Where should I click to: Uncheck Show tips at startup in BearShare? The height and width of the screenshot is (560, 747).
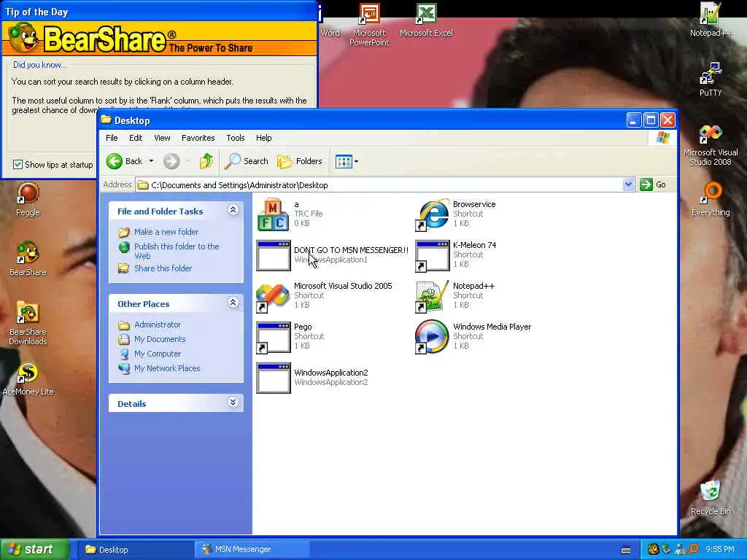pos(18,164)
